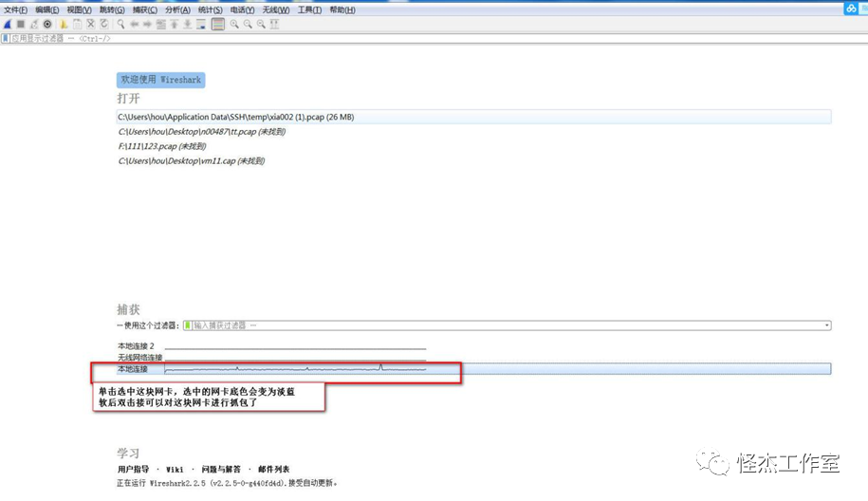Viewport: 868px width, 501px height.
Task: Select the highlighted 本地连接 interface row
Action: 474,369
